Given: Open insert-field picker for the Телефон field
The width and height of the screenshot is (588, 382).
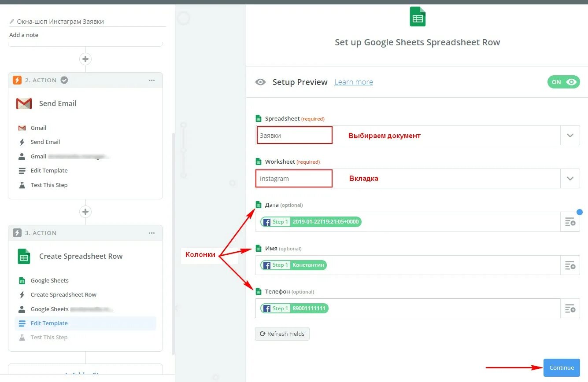Looking at the screenshot, I should click(570, 309).
